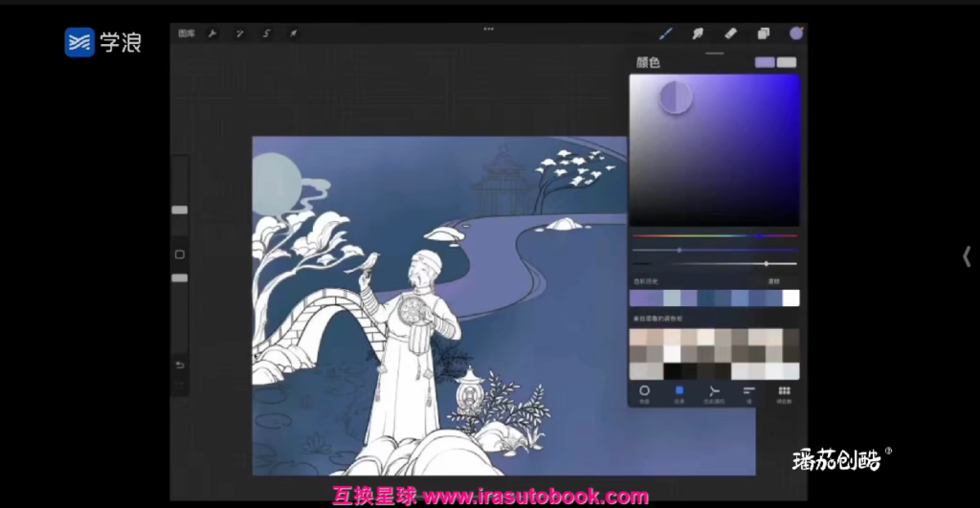980x508 pixels.
Task: Click the color reticle in the classic square
Action: [676, 98]
